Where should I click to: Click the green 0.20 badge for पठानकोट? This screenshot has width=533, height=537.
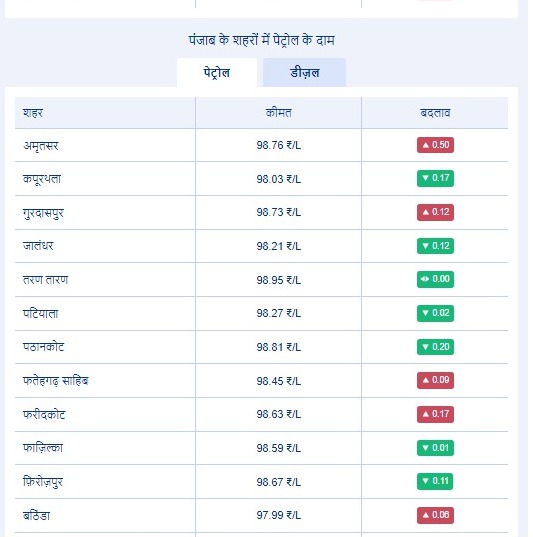tap(435, 347)
